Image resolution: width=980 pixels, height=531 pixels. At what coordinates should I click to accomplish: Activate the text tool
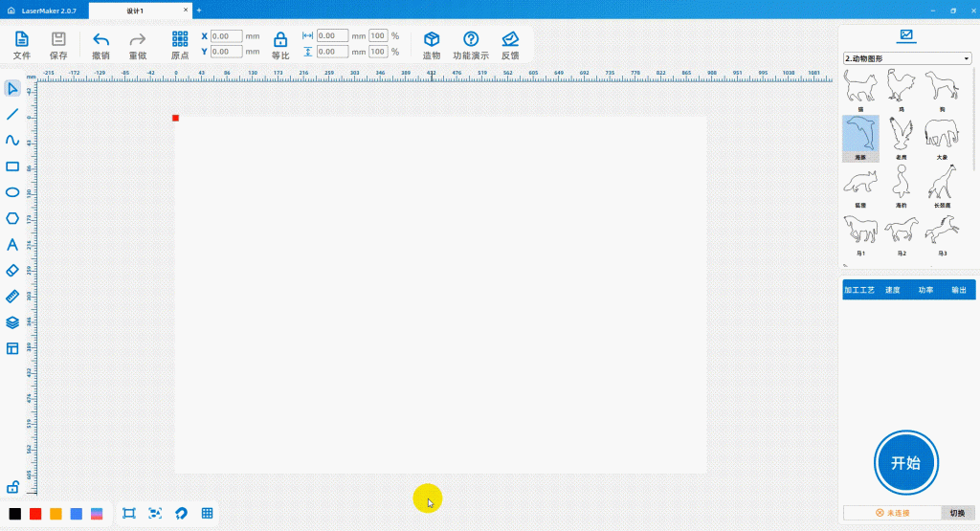click(12, 244)
